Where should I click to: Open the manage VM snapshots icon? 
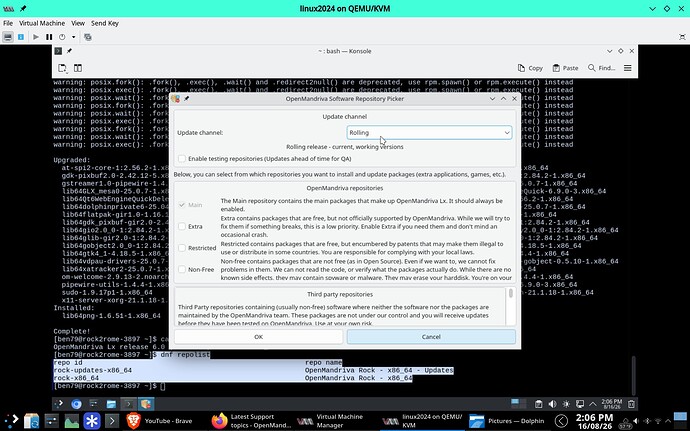pos(88,37)
